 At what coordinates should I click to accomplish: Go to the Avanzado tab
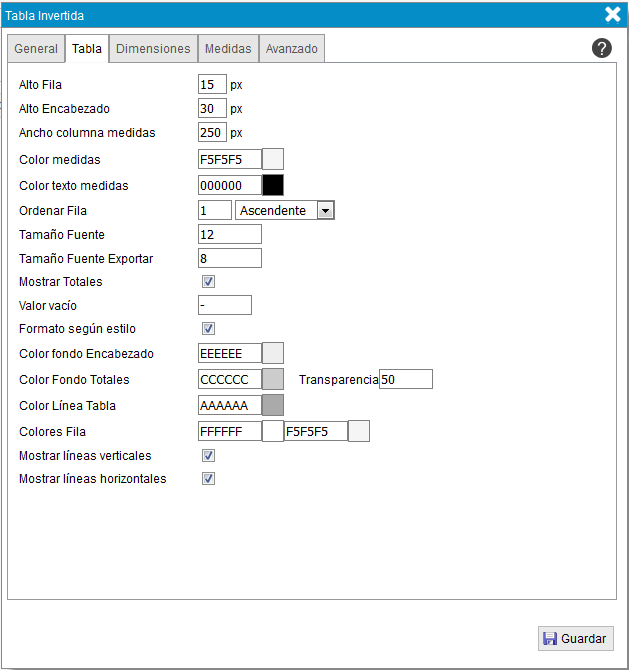pyautogui.click(x=292, y=49)
